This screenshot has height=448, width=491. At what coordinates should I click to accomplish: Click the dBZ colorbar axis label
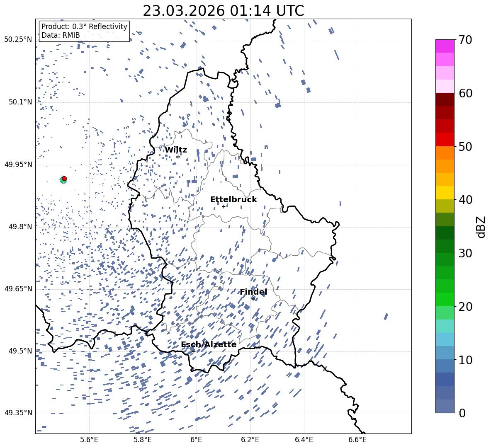[x=481, y=227]
